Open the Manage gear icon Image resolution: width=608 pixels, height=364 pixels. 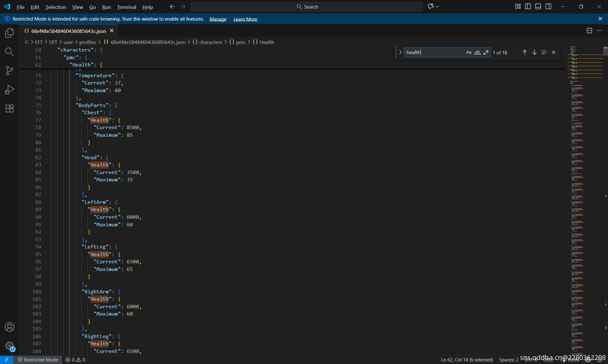(x=9, y=346)
